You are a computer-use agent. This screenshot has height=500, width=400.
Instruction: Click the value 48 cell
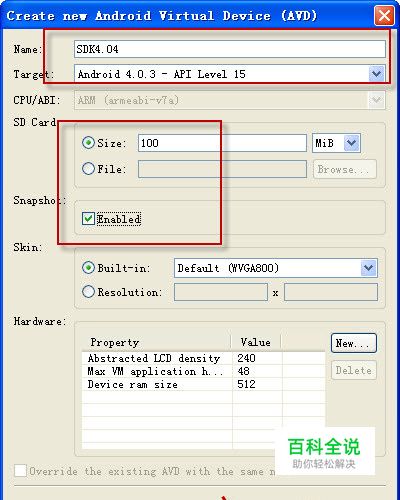pyautogui.click(x=257, y=371)
